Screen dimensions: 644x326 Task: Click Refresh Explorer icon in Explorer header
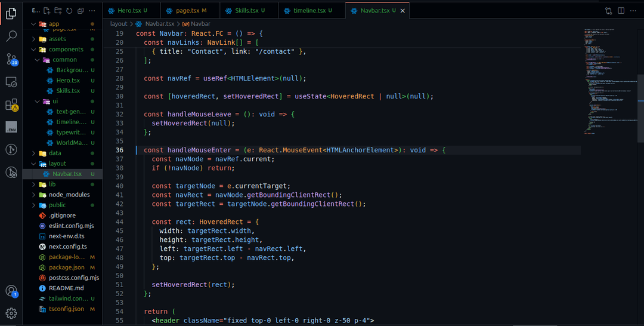click(x=69, y=11)
